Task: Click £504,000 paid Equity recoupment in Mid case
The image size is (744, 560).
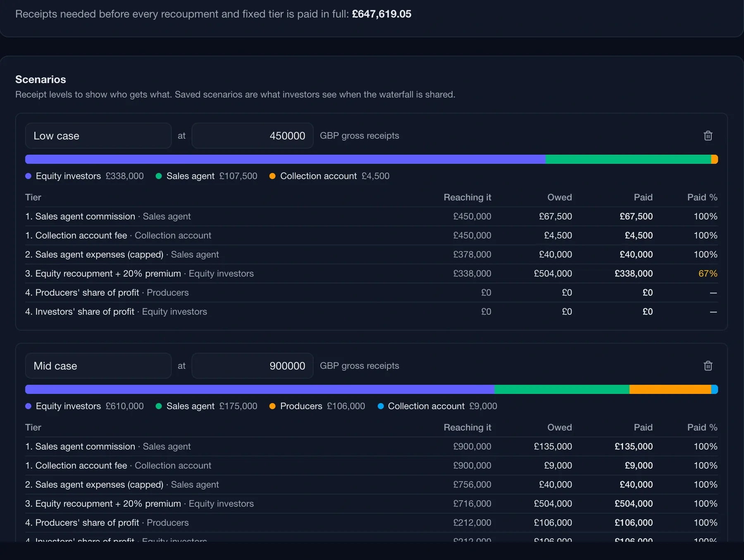Action: pos(634,503)
